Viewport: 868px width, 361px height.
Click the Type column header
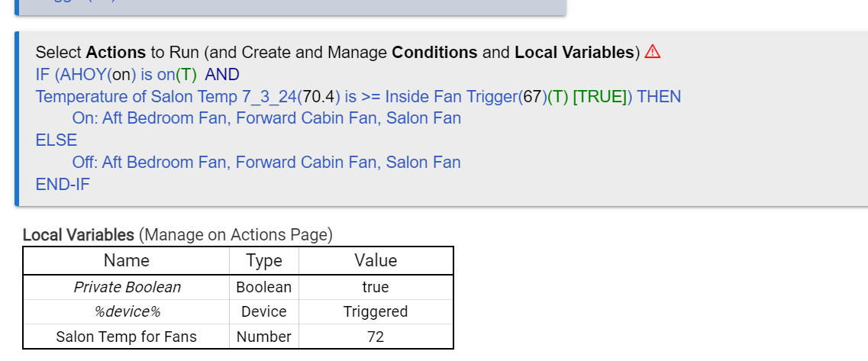(264, 261)
